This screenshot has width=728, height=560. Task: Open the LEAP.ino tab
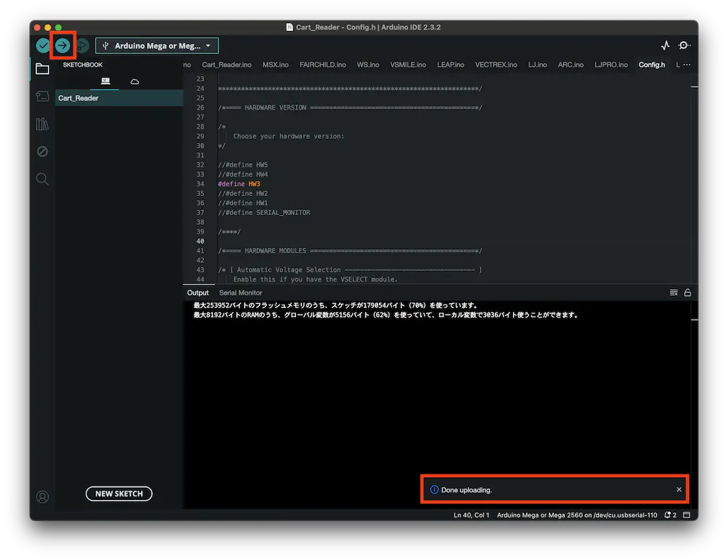450,65
